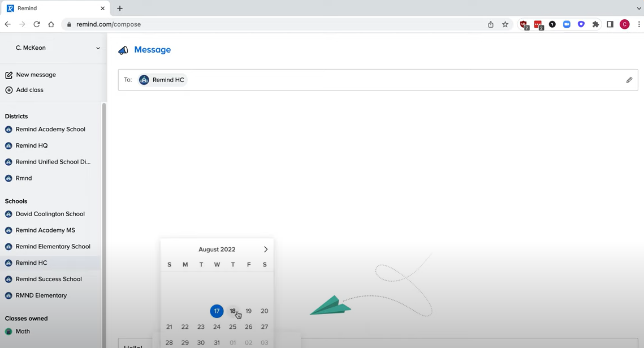Open the Chrome Extensions puzzle icon

click(595, 24)
